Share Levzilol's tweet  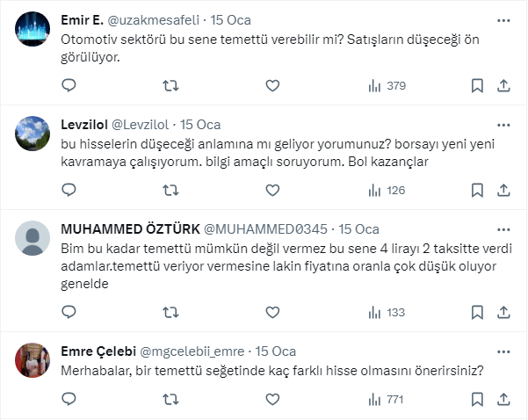(503, 190)
